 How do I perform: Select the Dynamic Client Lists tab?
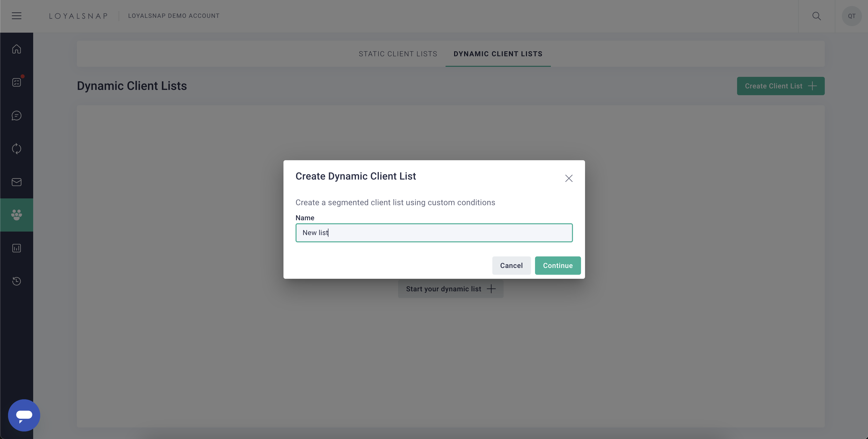498,53
